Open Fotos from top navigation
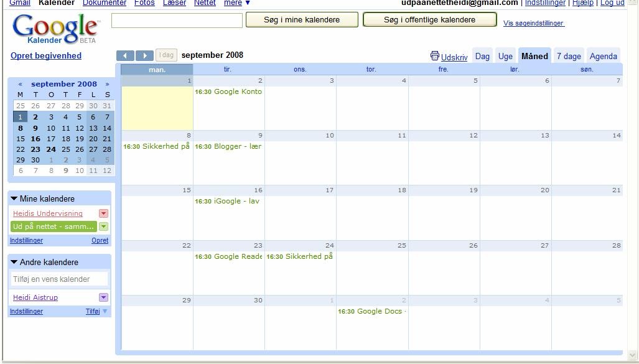639x364 pixels. click(144, 3)
